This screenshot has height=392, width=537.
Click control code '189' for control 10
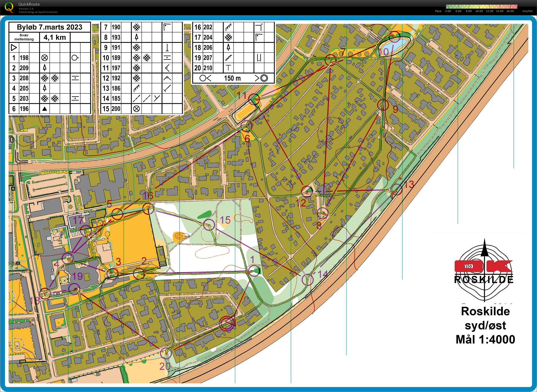click(116, 58)
